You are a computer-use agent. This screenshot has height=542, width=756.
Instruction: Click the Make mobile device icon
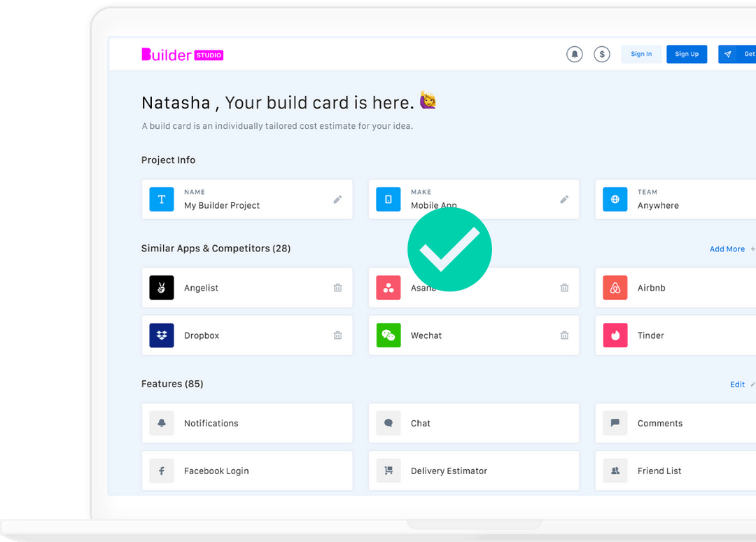point(388,199)
